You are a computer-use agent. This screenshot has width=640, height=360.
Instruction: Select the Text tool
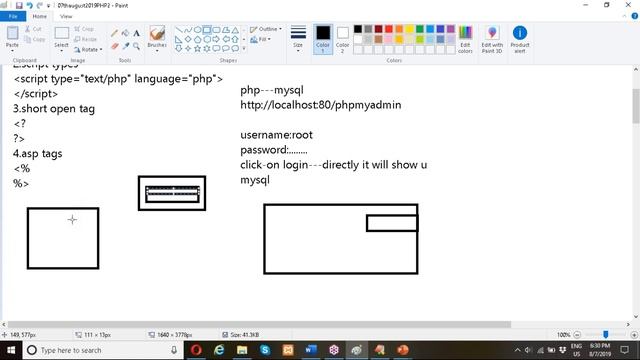[x=136, y=33]
